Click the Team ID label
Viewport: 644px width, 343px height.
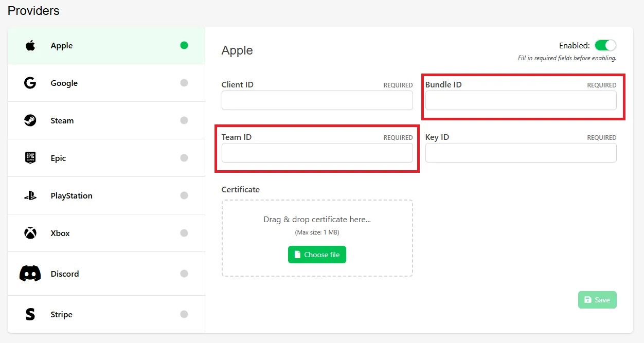pos(237,137)
